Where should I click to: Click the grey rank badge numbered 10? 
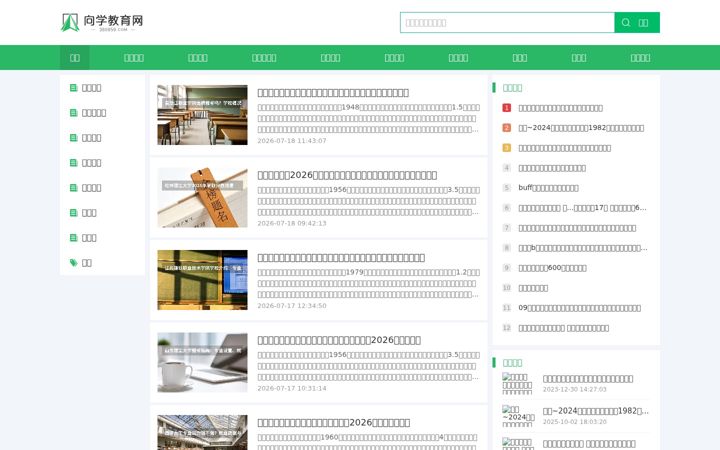(x=506, y=288)
